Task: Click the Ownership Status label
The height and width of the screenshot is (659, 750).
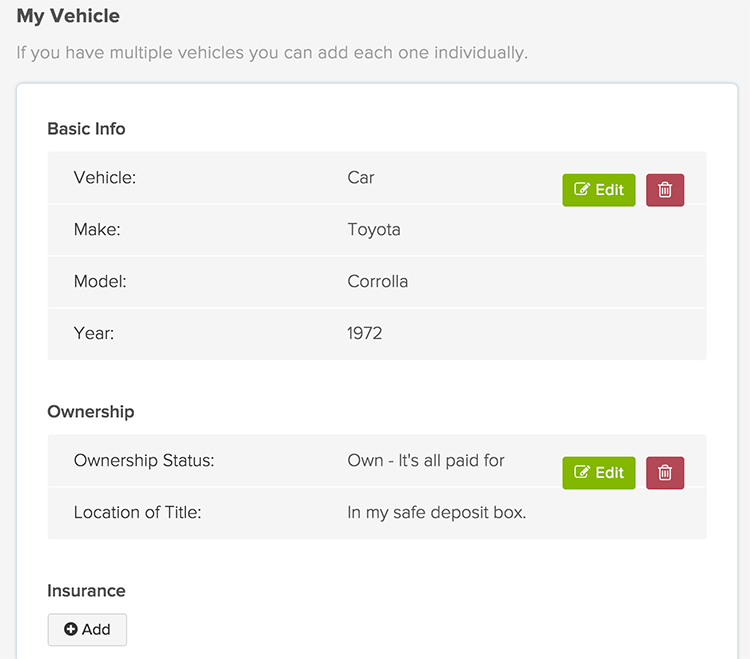Action: coord(144,461)
